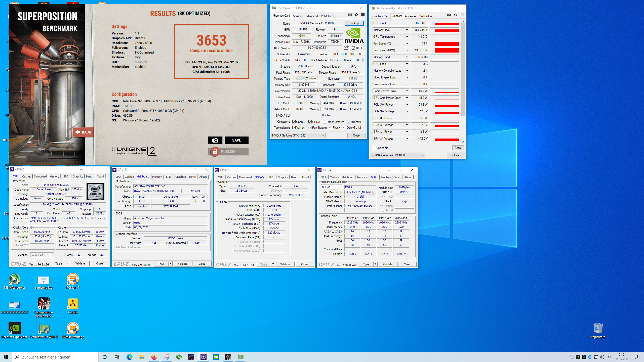Take a screenshot with the Superposition camera button
This screenshot has height=362, width=644.
pos(215,140)
